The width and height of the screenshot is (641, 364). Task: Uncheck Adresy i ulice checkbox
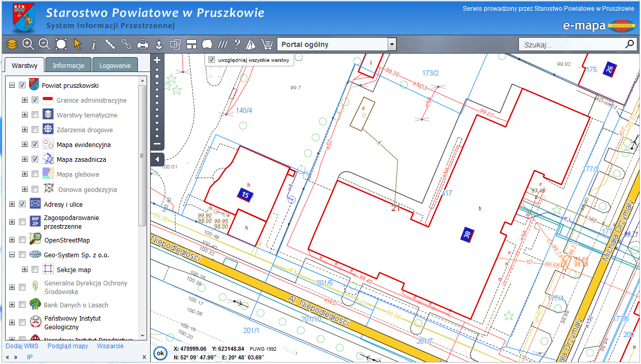22,204
